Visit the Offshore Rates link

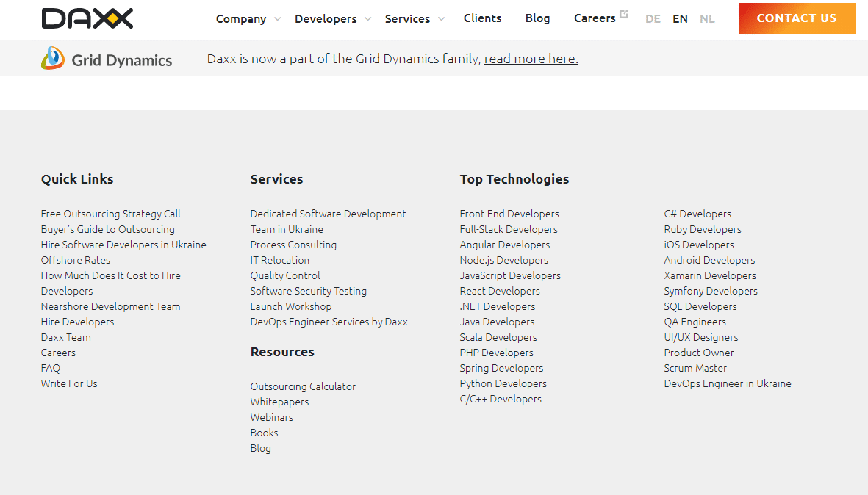[x=75, y=260]
